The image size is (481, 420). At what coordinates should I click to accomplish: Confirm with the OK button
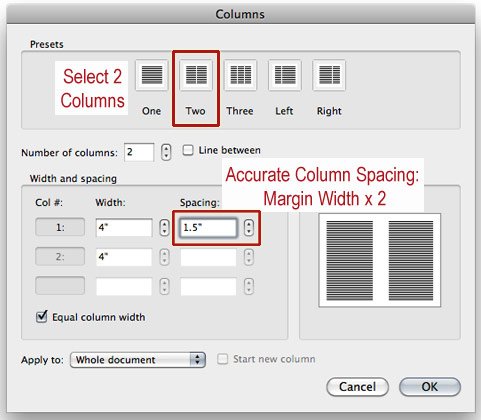coord(430,387)
